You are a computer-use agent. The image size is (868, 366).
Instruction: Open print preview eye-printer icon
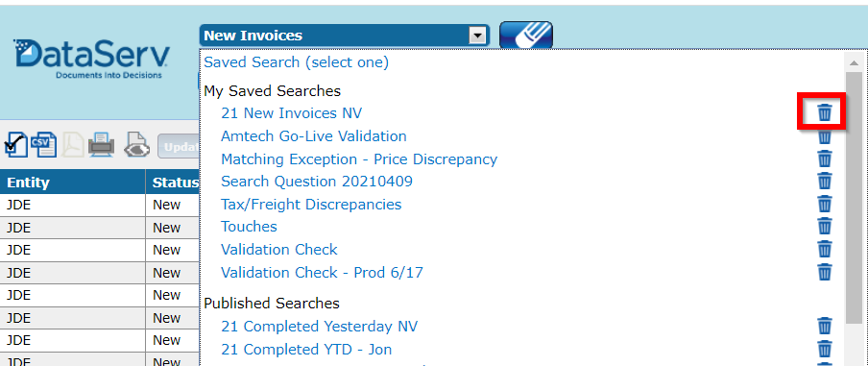click(x=136, y=145)
